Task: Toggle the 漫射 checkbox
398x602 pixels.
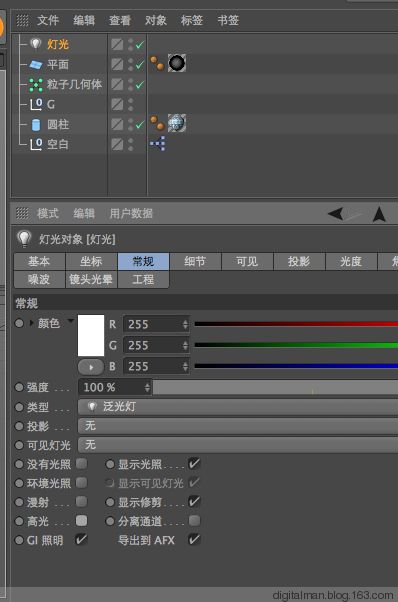Action: pos(81,501)
